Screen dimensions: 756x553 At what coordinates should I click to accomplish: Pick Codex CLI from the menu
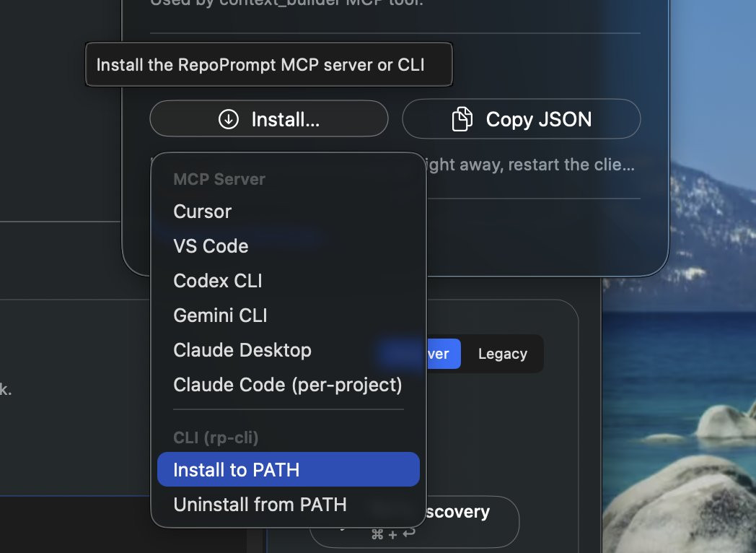(289, 281)
